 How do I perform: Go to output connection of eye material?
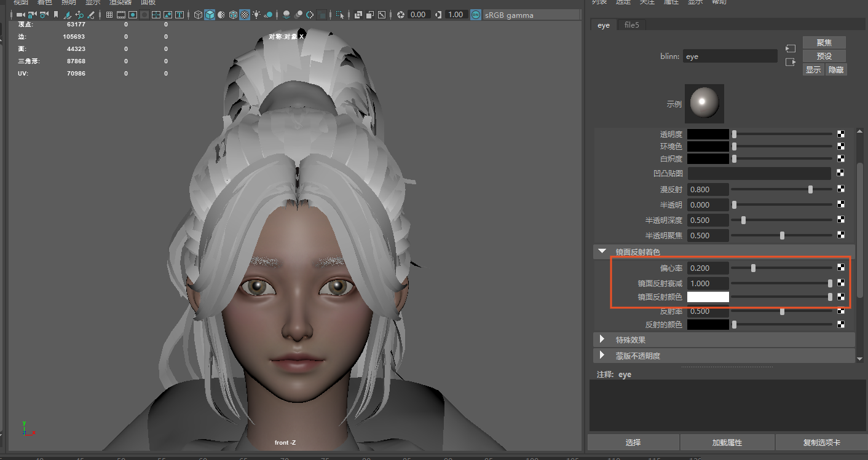(791, 62)
